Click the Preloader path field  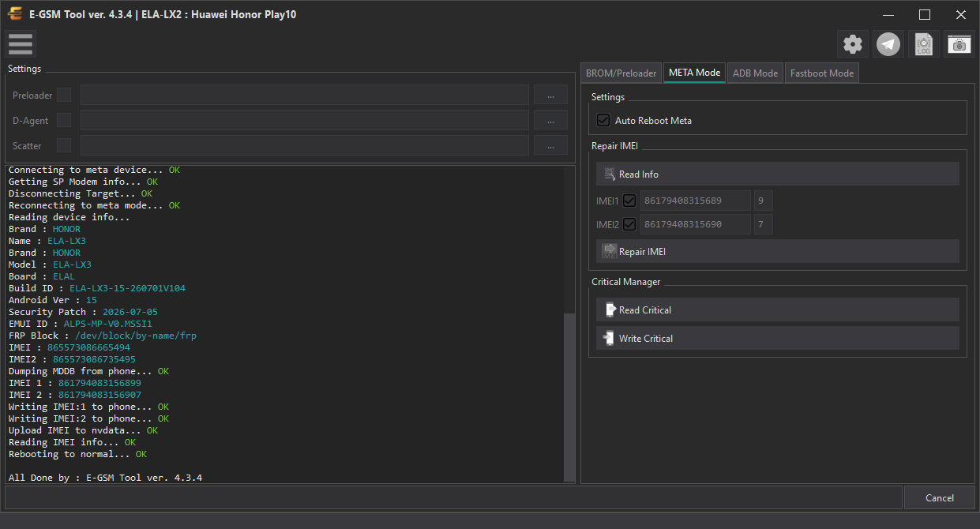coord(305,95)
